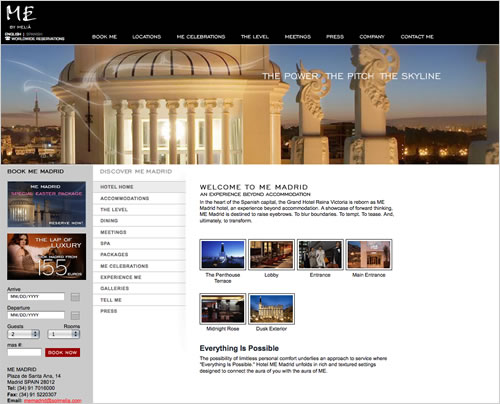500x404 pixels.
Task: Open the Lobby photo thumbnail
Action: click(271, 255)
